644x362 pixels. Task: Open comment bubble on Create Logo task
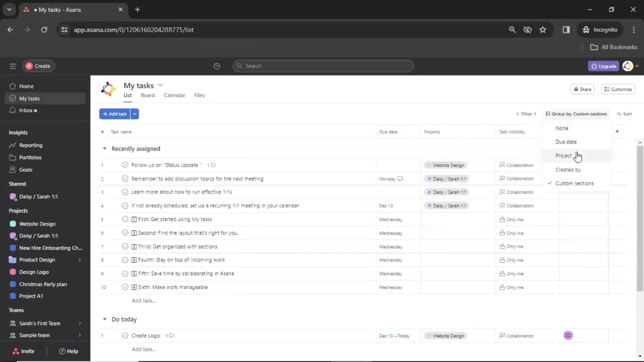click(x=171, y=336)
